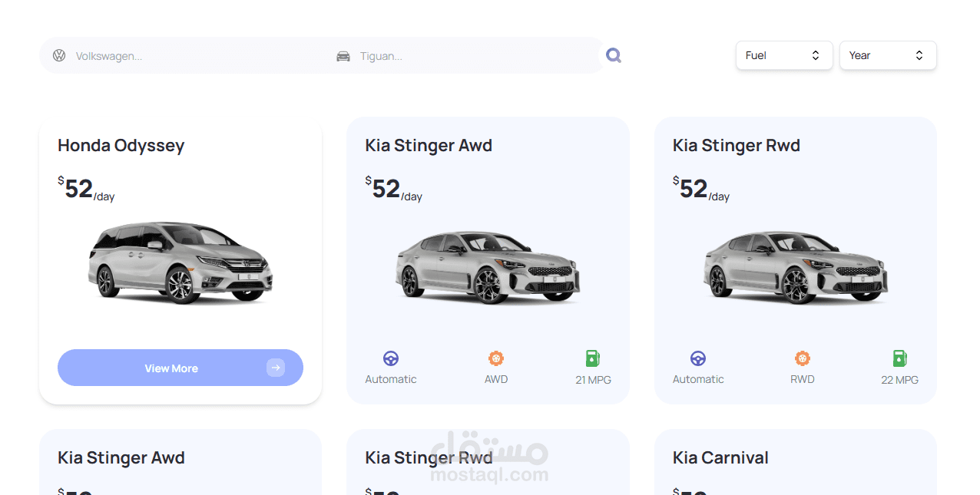Click the magnifying glass search icon
980x495 pixels.
(x=613, y=55)
